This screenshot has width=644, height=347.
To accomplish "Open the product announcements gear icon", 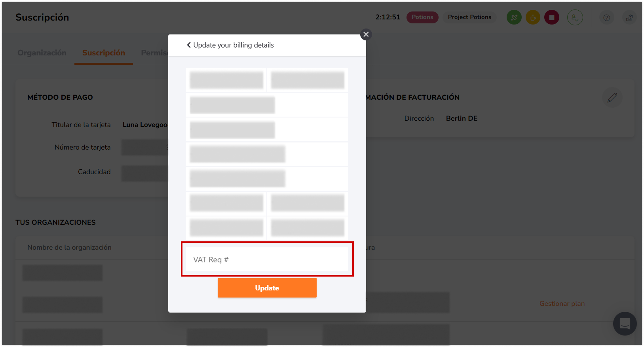I will click(629, 17).
